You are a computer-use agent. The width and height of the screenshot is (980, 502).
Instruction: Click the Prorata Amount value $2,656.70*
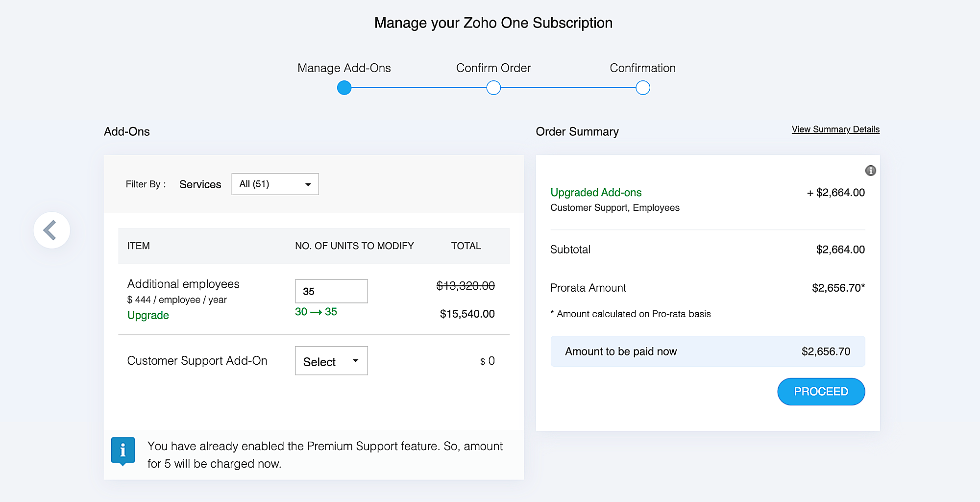pos(838,288)
